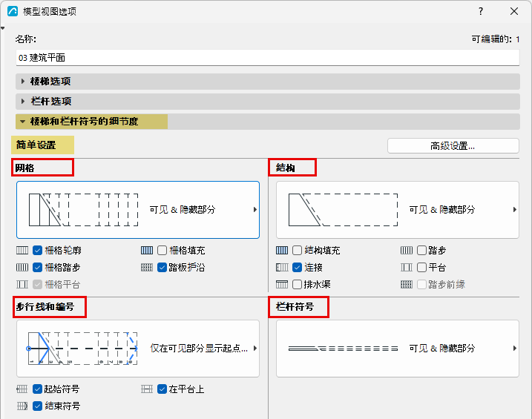Click the 可编辑的: 1 text
Viewport: 532px width, 419px height.
tap(496, 39)
